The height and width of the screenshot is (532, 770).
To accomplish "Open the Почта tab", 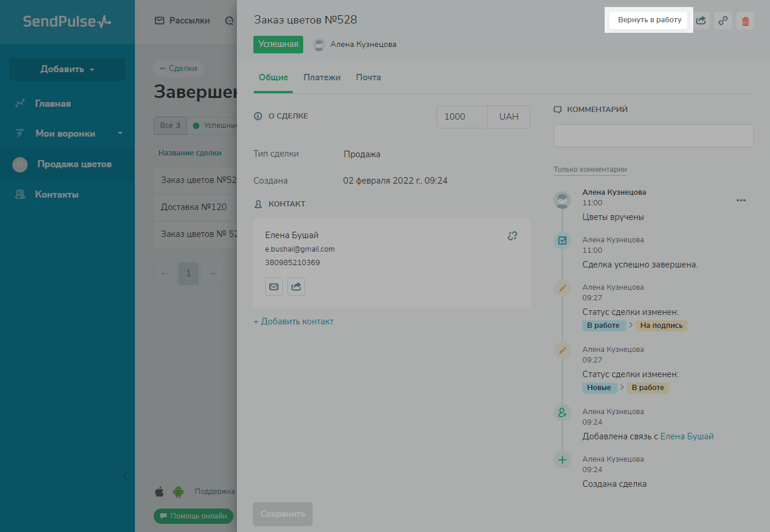I will (x=368, y=77).
